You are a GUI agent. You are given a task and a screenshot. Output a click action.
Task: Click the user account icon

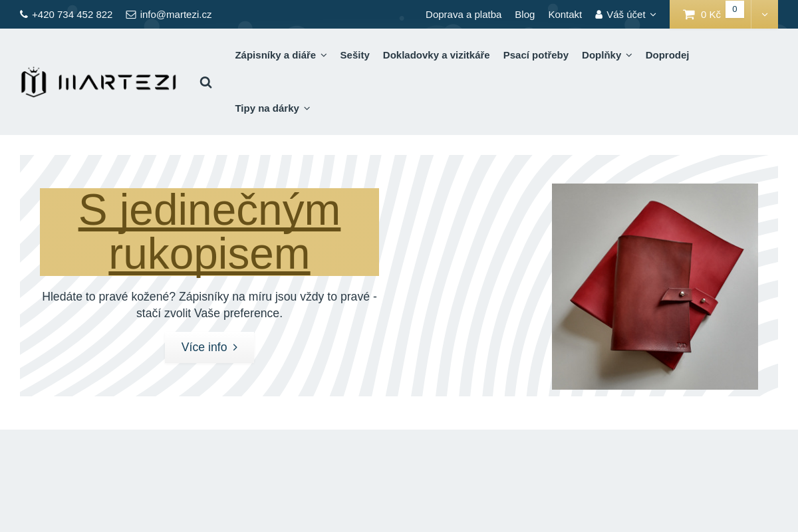[x=598, y=15]
